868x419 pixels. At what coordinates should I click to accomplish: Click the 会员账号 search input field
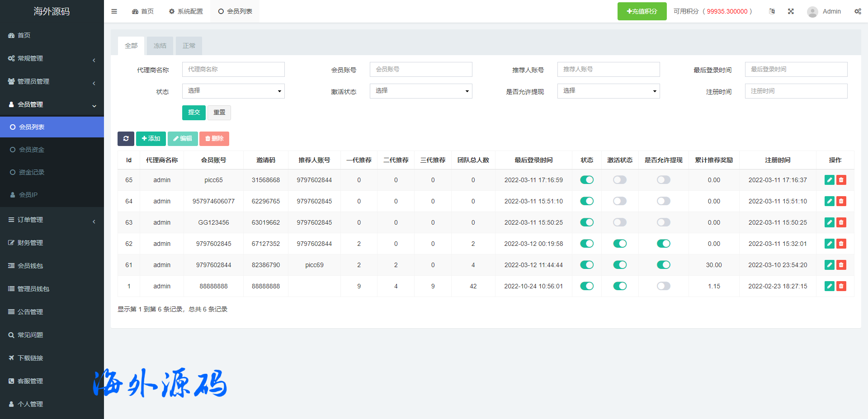point(421,69)
